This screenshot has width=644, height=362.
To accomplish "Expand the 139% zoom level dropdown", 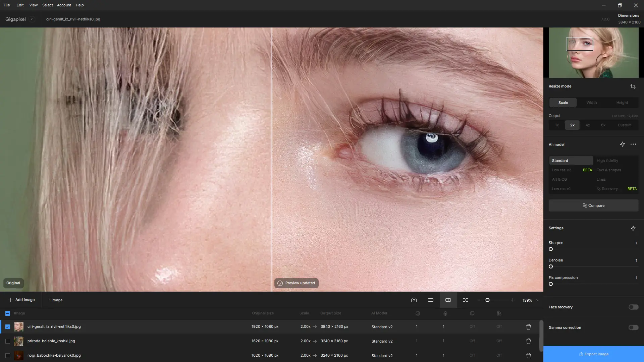I will pos(537,300).
